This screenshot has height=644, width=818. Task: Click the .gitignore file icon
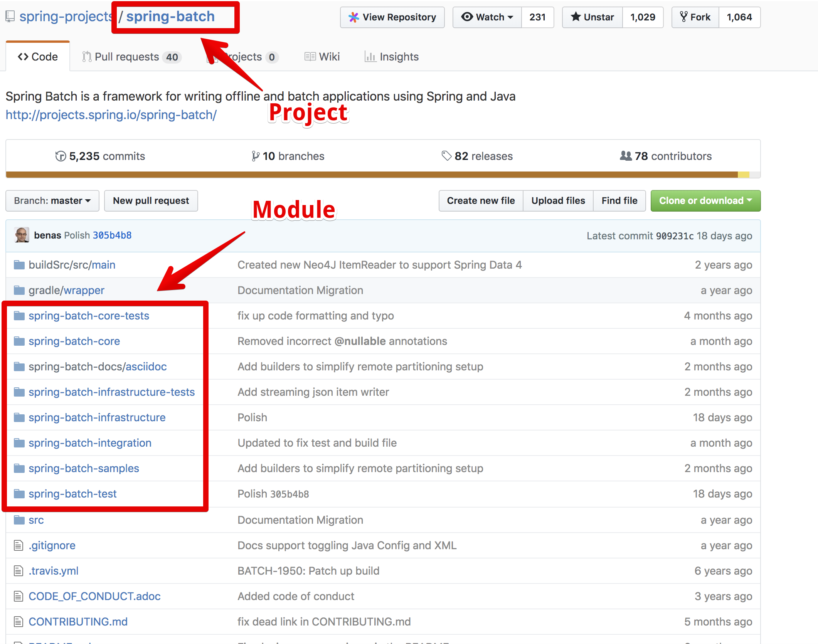click(18, 545)
